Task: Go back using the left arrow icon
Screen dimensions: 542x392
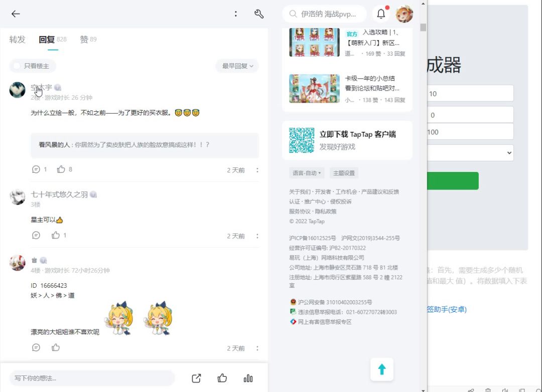Action: 16,14
